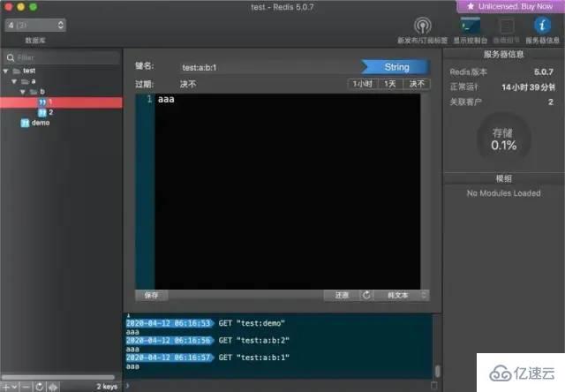
Task: Click the Unlicensed Buy Now banner
Action: [x=509, y=6]
